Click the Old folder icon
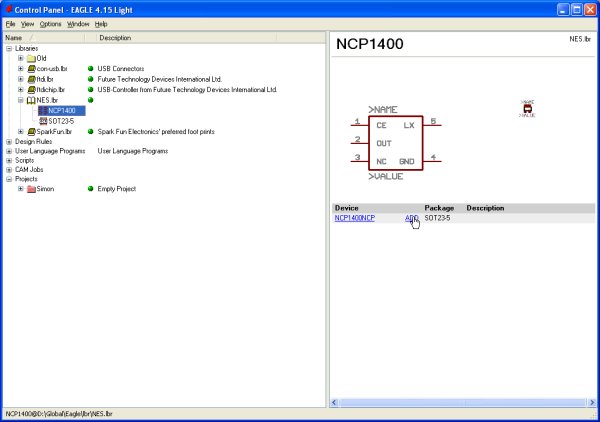Screen dimensions: 600x422 [x=31, y=59]
